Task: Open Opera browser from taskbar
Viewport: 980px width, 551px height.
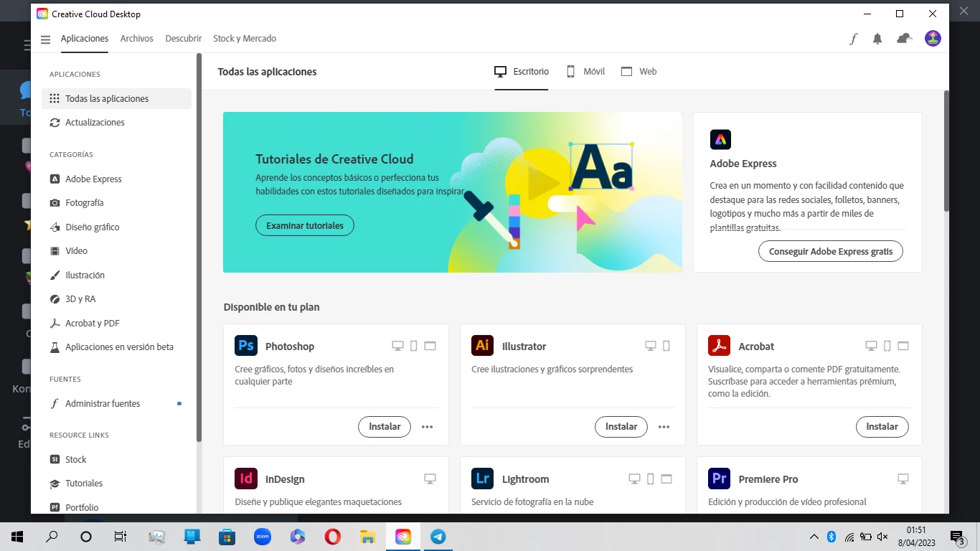Action: (x=332, y=537)
